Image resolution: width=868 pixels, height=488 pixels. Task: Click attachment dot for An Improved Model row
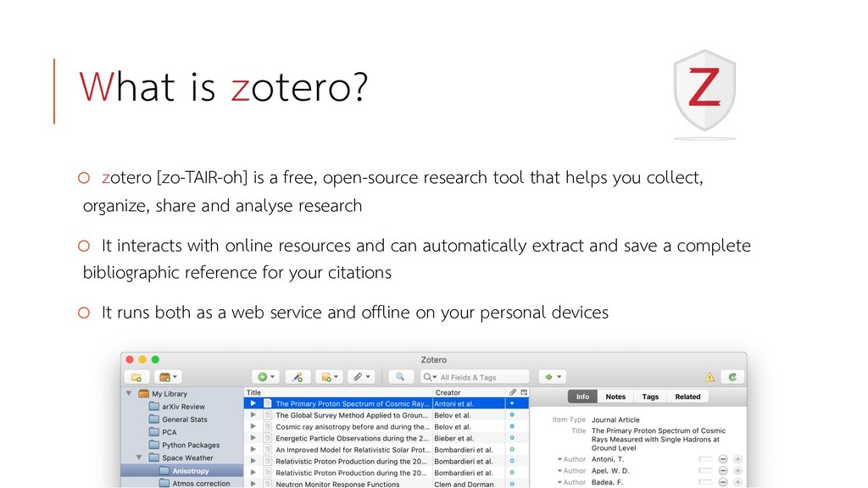click(x=512, y=450)
